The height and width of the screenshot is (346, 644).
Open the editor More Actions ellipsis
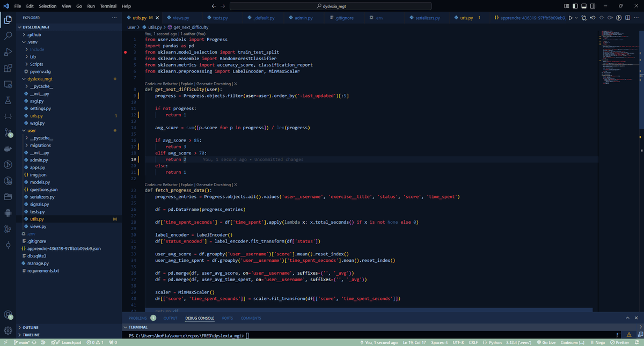637,18
